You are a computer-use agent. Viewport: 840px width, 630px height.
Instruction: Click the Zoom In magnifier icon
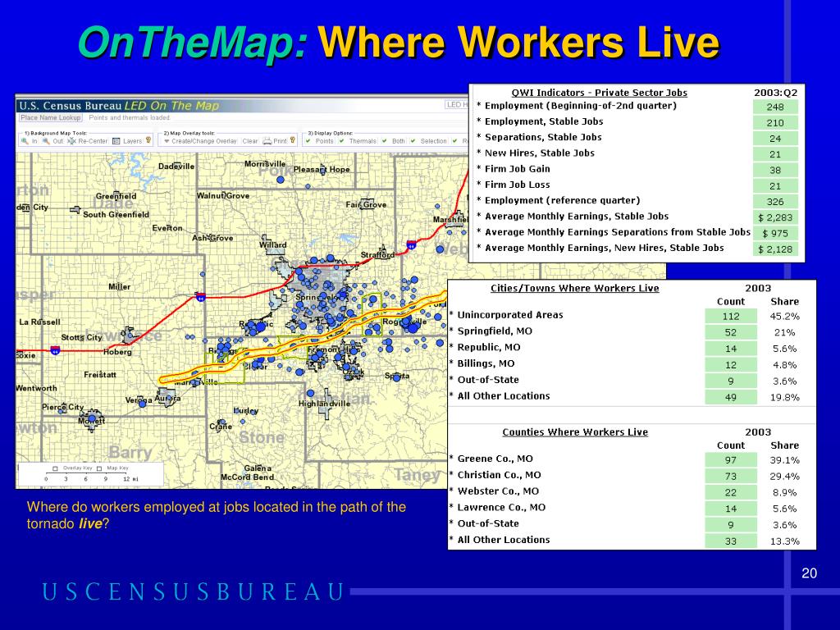(x=25, y=141)
